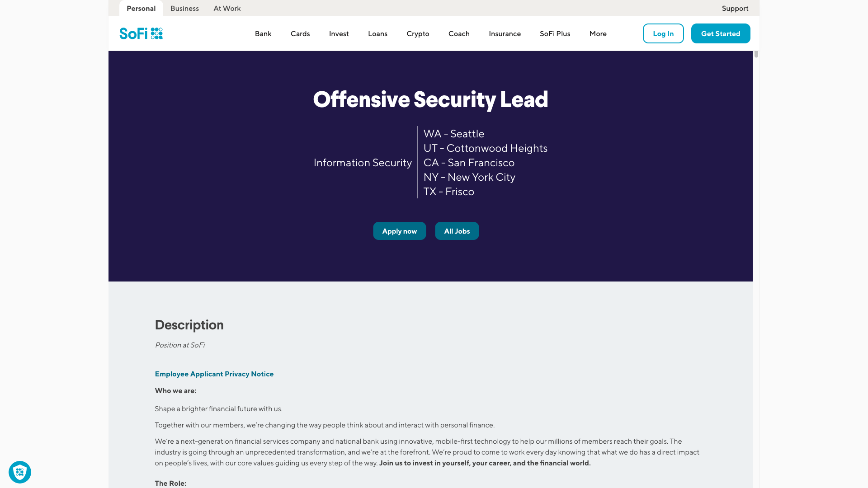Image resolution: width=868 pixels, height=488 pixels.
Task: Open the SoFi Plus menu item
Action: point(555,33)
